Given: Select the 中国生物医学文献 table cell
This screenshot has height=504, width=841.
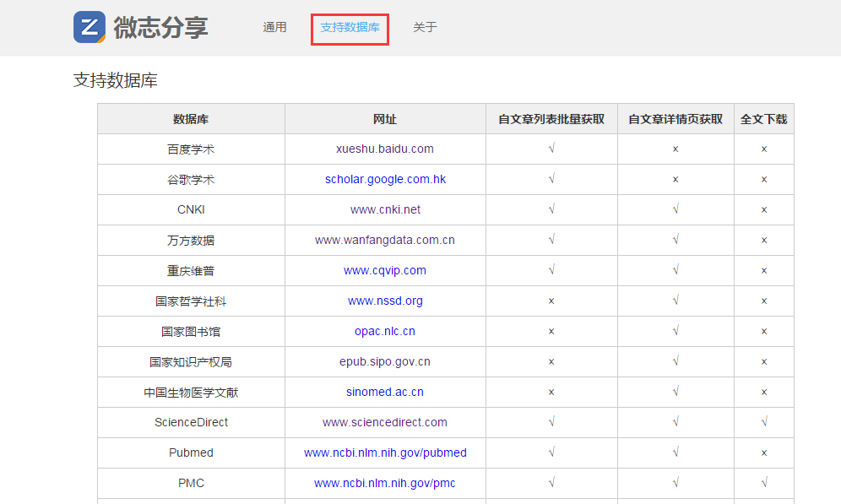Looking at the screenshot, I should click(x=191, y=392).
